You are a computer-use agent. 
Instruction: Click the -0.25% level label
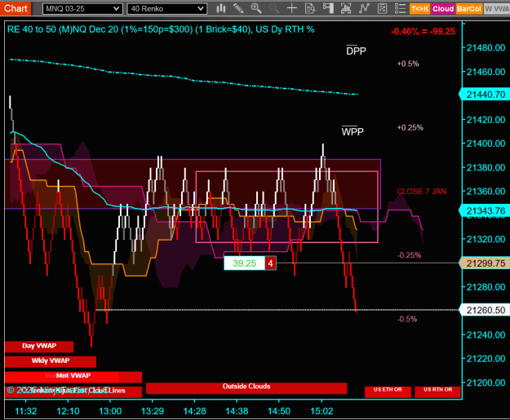point(409,255)
